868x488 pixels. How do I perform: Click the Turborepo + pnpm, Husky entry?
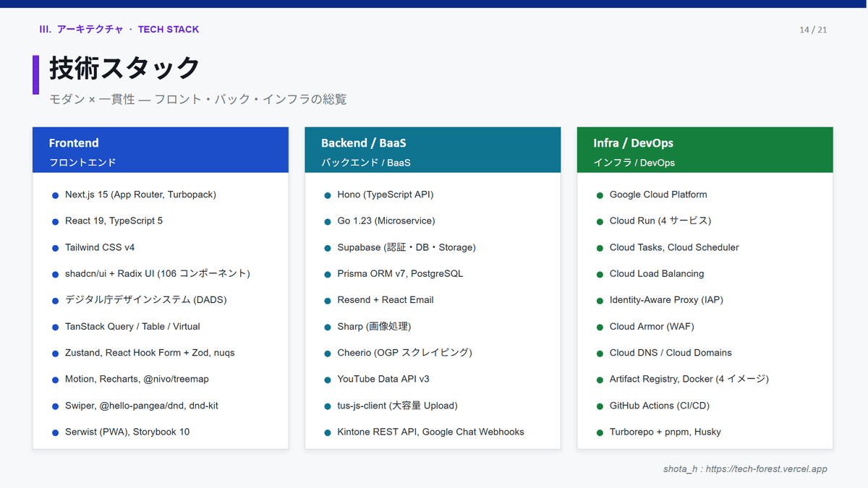[665, 432]
